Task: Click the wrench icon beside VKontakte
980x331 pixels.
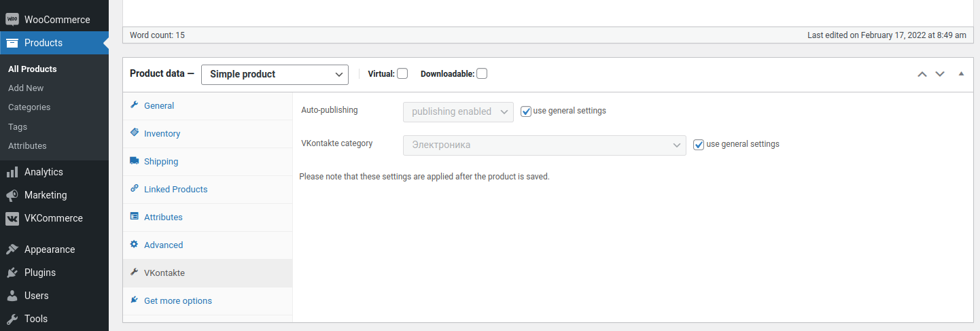Action: pos(135,273)
